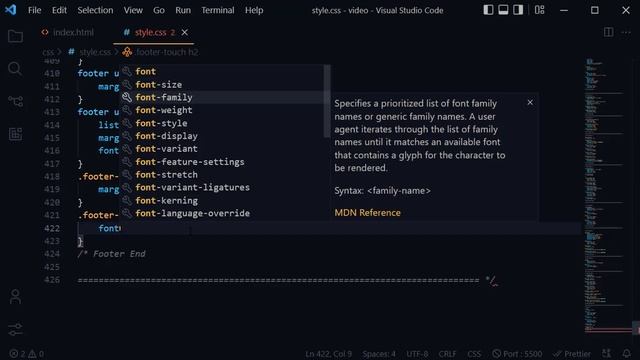This screenshot has width=640, height=360.
Task: Change end of line sequence CRLF
Action: click(x=447, y=353)
